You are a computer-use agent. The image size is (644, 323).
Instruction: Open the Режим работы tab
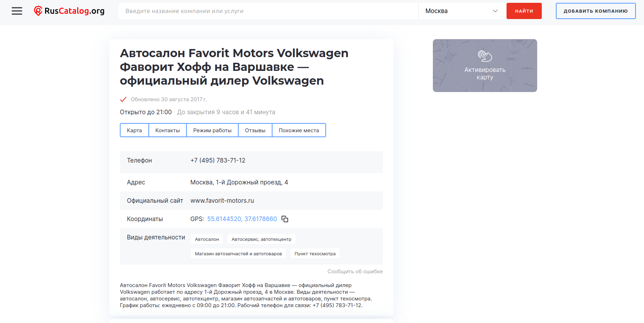(x=212, y=130)
